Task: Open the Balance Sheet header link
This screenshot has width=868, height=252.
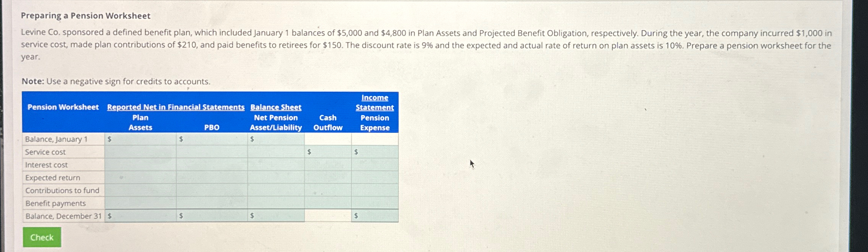Action: click(x=276, y=107)
